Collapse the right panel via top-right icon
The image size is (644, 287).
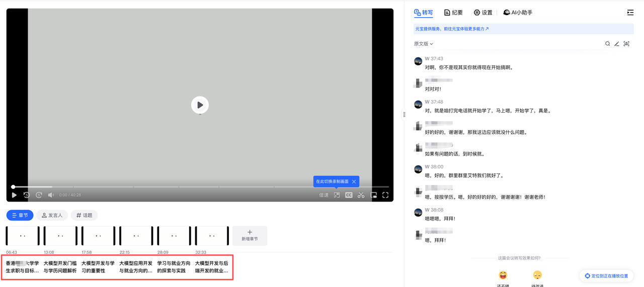click(630, 13)
